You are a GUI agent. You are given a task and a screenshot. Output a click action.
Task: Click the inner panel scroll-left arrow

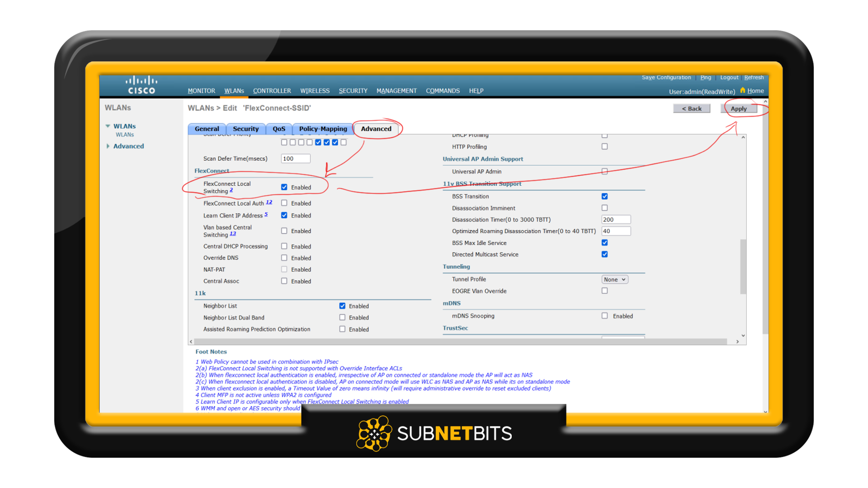tap(191, 342)
